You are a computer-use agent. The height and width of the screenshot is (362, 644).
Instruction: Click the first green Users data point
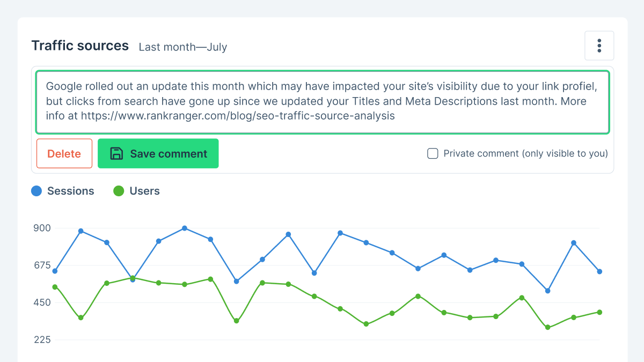pos(55,287)
